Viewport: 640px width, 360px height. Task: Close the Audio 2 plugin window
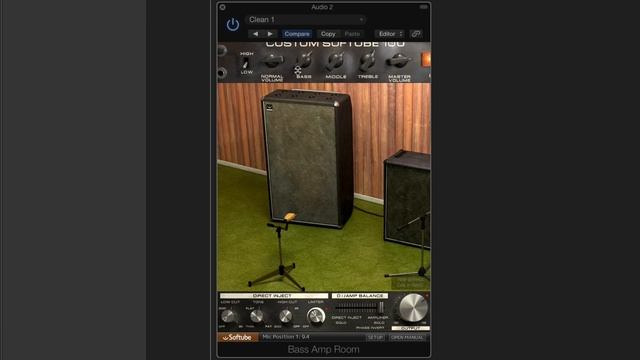(222, 7)
